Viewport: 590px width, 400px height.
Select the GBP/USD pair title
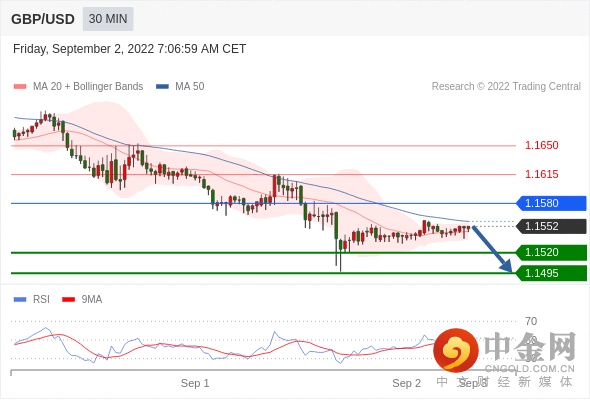43,19
